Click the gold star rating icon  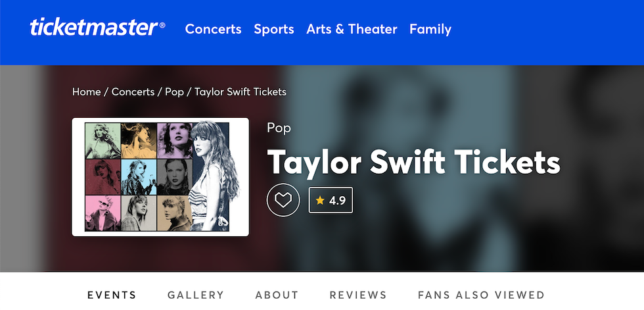tap(320, 200)
